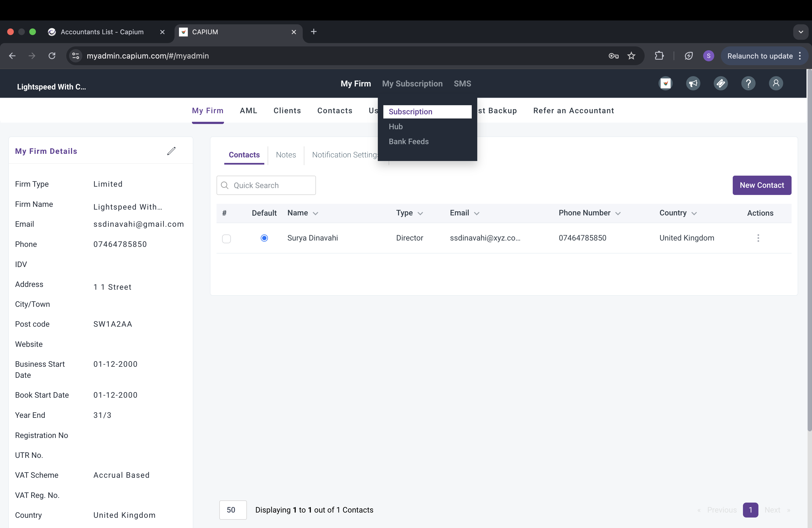Click the pencil icon to edit My Firm Details
This screenshot has height=528, width=812.
[x=171, y=151]
